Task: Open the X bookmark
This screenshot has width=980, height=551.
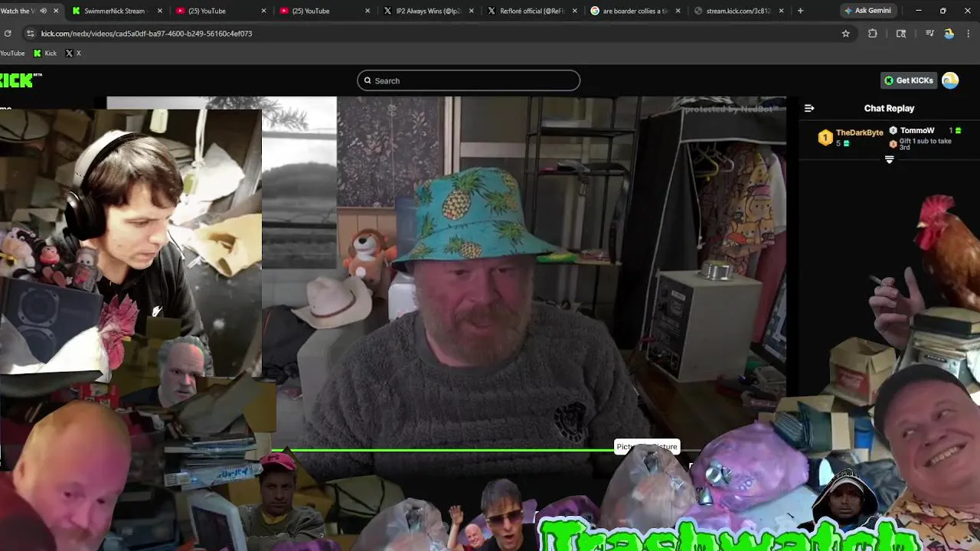Action: click(73, 53)
